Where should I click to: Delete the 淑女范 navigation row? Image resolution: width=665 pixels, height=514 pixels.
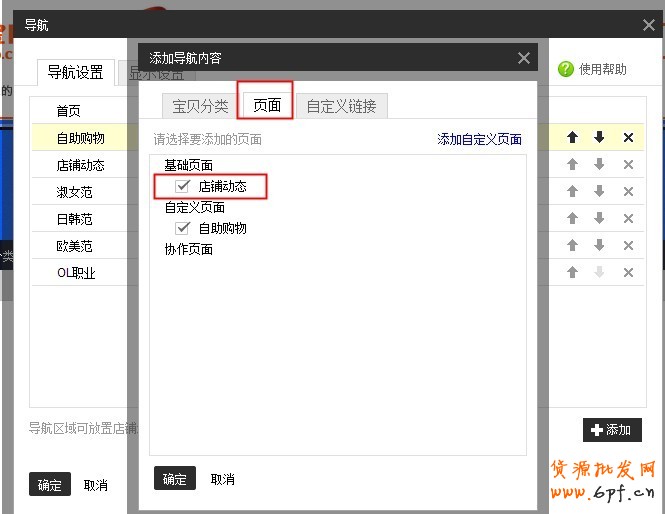(x=628, y=192)
